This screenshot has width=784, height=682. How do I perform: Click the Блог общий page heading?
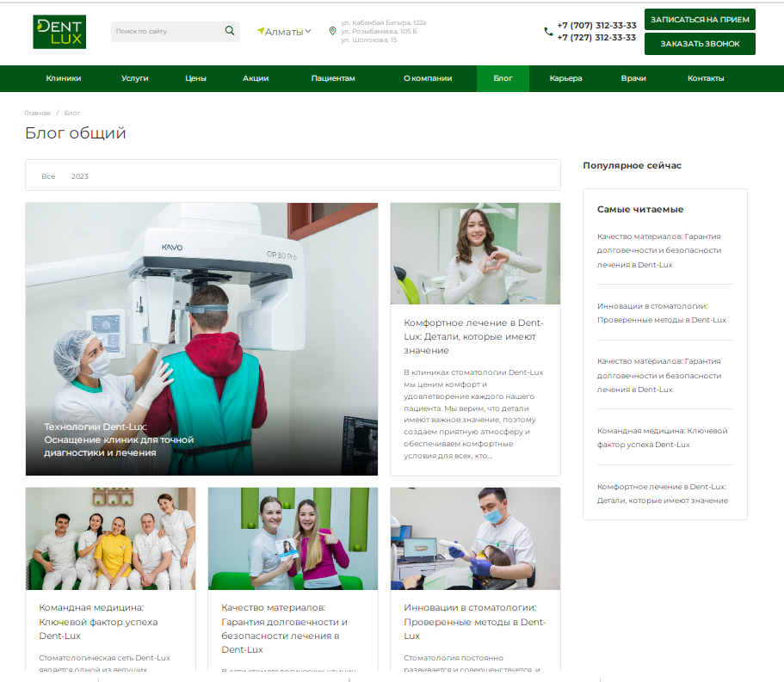pyautogui.click(x=76, y=133)
